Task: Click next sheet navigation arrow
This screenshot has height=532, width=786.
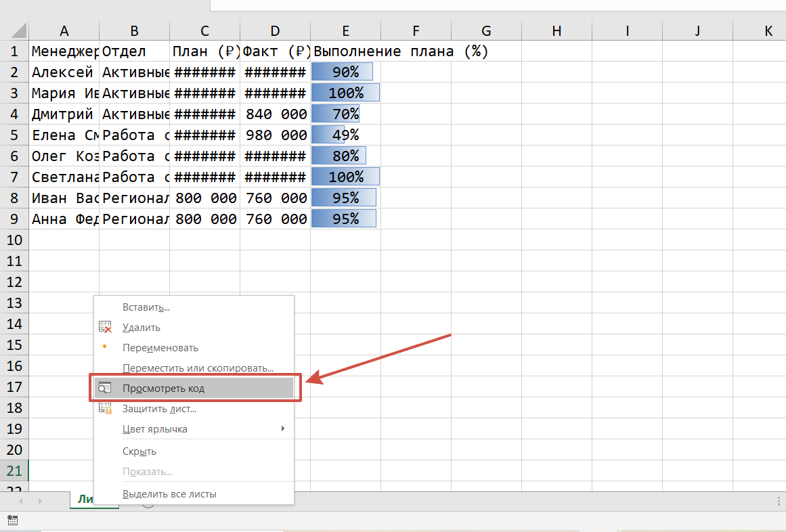Action: [40, 501]
